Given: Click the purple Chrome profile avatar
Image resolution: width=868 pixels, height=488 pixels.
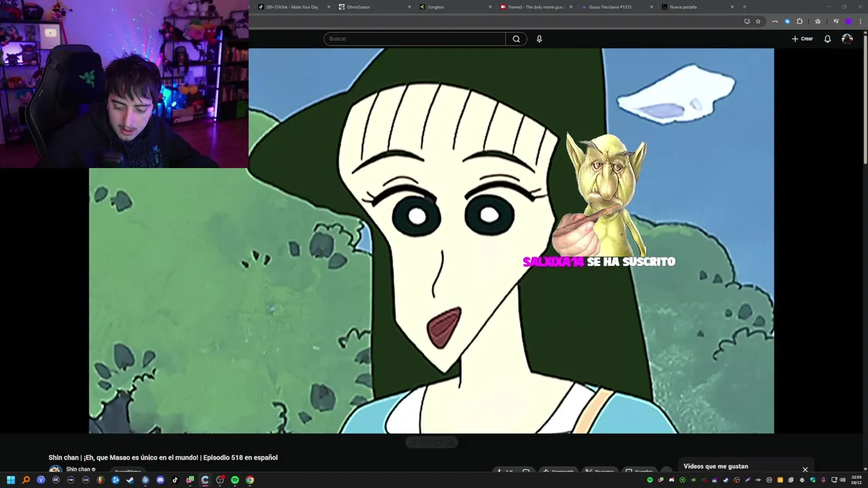Looking at the screenshot, I should point(848,21).
